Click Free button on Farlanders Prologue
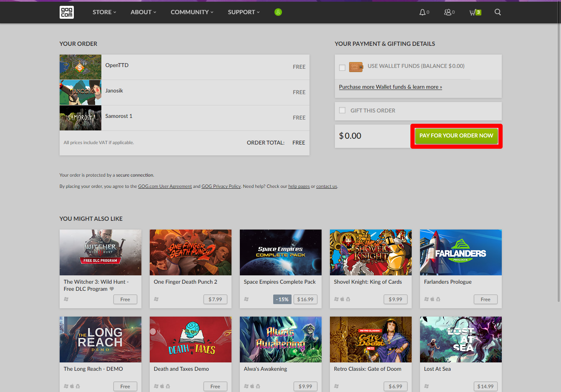561x392 pixels. [x=486, y=299]
